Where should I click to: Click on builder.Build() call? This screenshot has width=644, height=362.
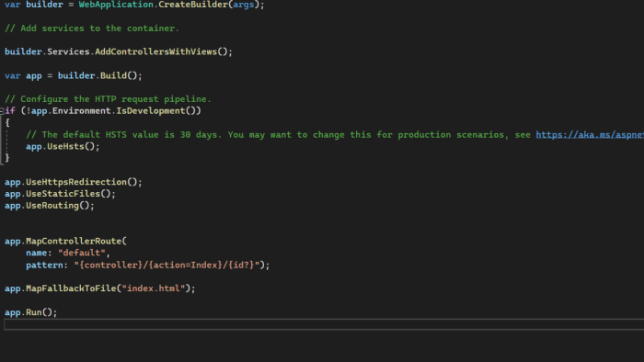99,76
